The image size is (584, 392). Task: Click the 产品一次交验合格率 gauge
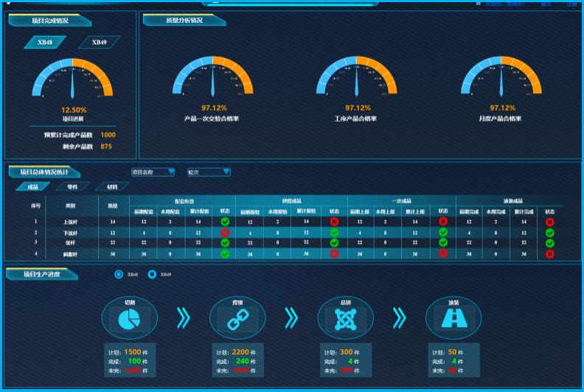pos(212,76)
